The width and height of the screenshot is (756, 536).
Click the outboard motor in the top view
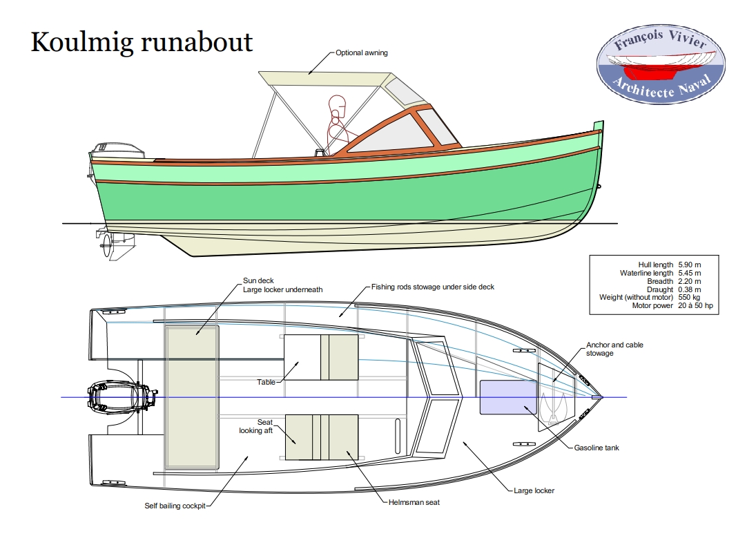coord(122,397)
